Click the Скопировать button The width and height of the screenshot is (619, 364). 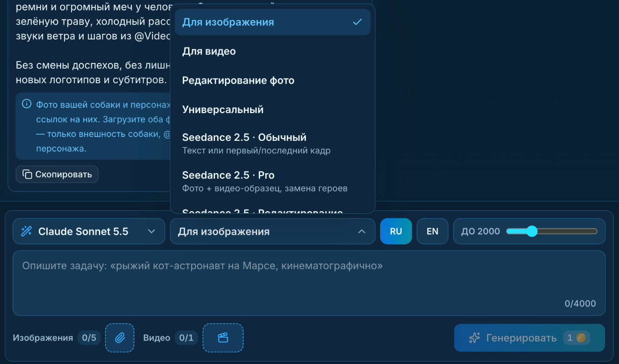57,174
